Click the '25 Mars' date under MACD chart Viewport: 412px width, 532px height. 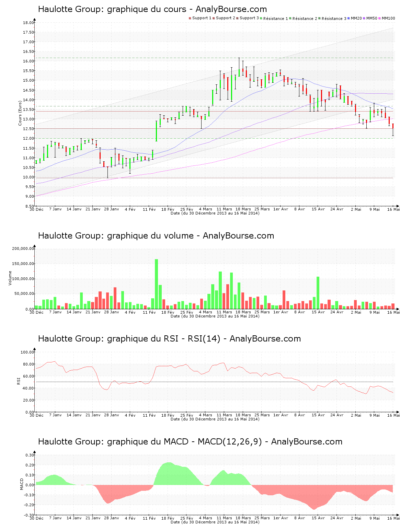click(x=262, y=518)
